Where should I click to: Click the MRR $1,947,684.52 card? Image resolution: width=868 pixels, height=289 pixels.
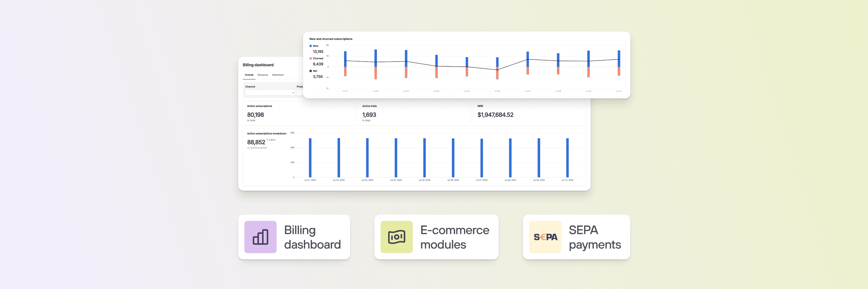529,113
